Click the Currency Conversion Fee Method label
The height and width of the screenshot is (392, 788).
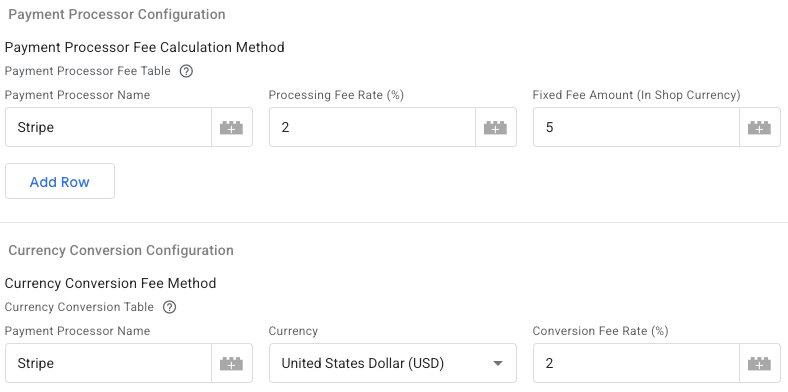(x=111, y=283)
